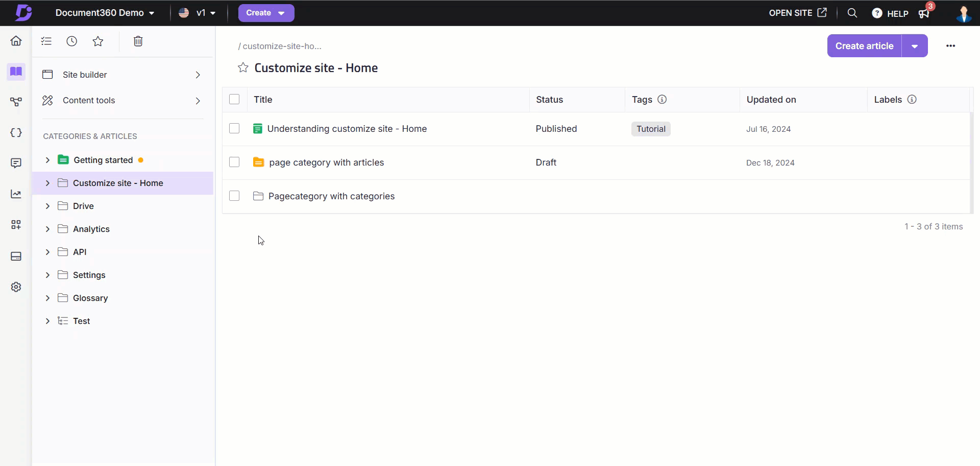980x466 pixels.
Task: Open the Starred articles star icon
Action: [x=98, y=41]
